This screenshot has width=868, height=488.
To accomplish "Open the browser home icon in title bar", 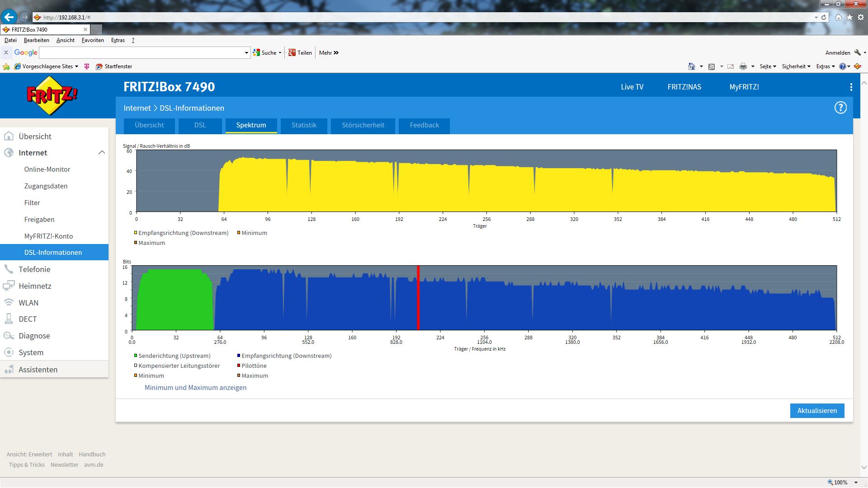I will tap(839, 17).
